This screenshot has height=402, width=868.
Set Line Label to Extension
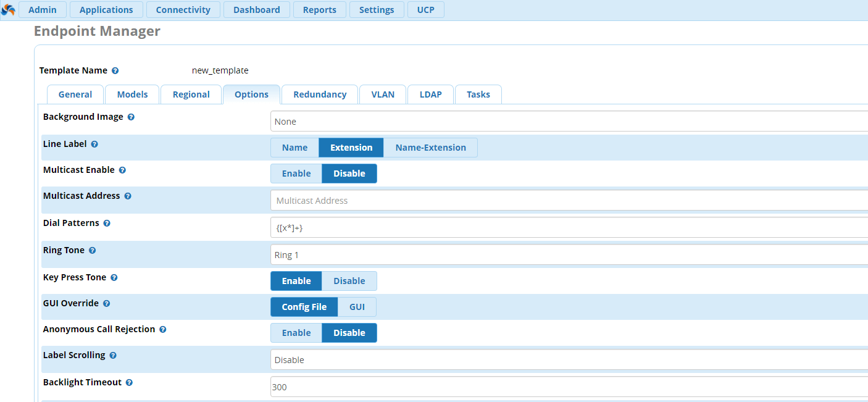coord(351,148)
